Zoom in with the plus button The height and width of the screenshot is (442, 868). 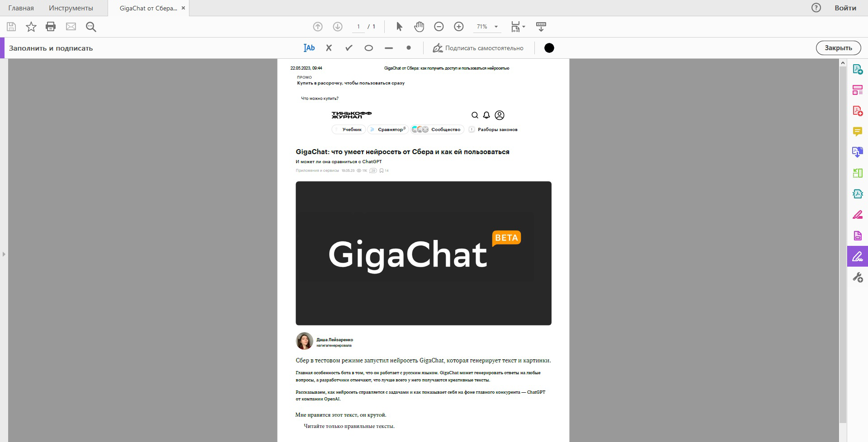pyautogui.click(x=459, y=27)
